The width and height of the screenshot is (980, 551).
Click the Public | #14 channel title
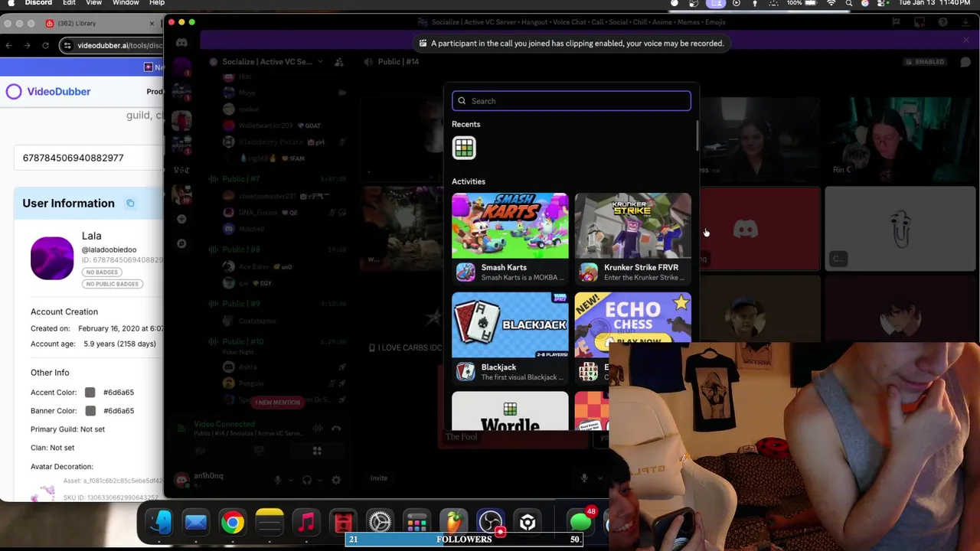(398, 61)
